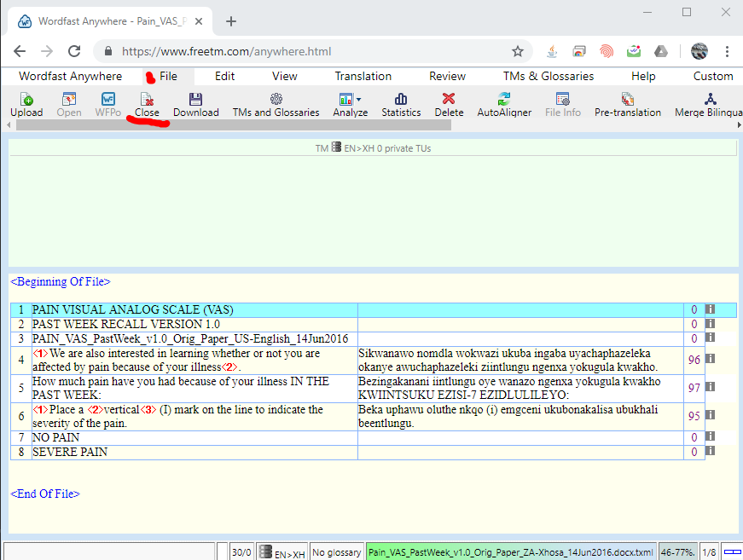Open TMs and Glossaries toolbar icon
The width and height of the screenshot is (743, 560).
coord(276,105)
